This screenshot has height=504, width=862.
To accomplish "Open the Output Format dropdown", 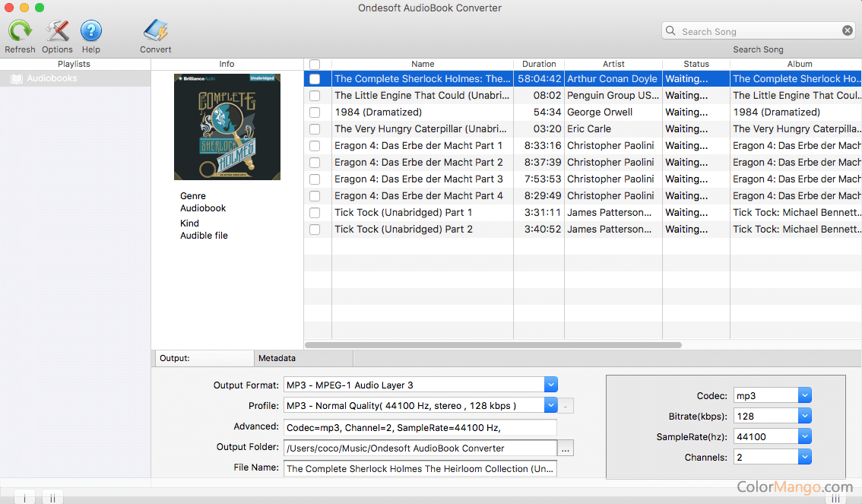I will pyautogui.click(x=551, y=385).
